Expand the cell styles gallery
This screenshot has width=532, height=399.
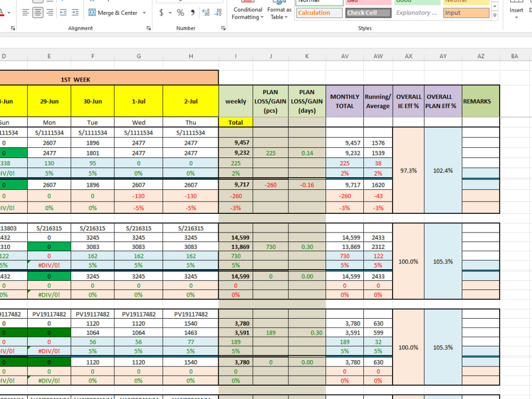point(495,15)
